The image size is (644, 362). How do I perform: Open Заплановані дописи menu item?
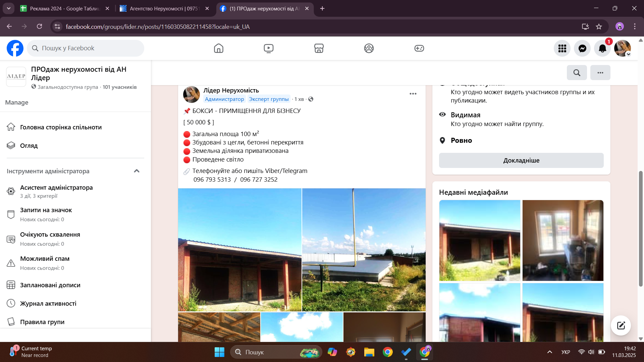pyautogui.click(x=50, y=285)
